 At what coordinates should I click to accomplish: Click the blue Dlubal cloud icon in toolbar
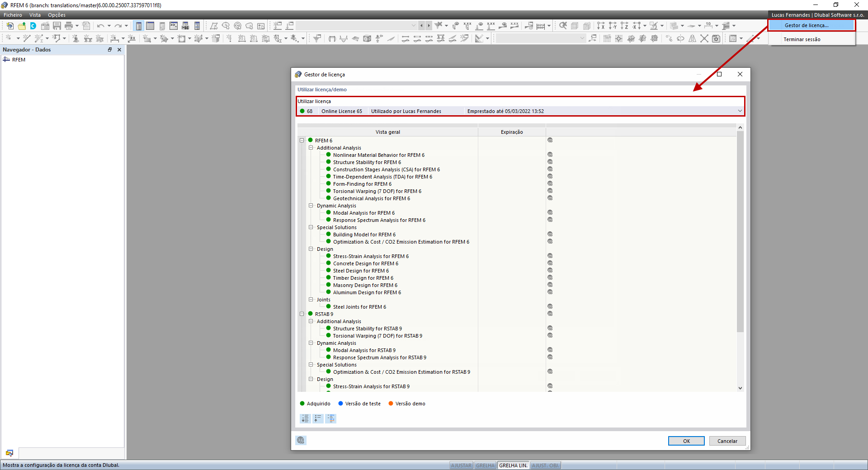coord(33,26)
